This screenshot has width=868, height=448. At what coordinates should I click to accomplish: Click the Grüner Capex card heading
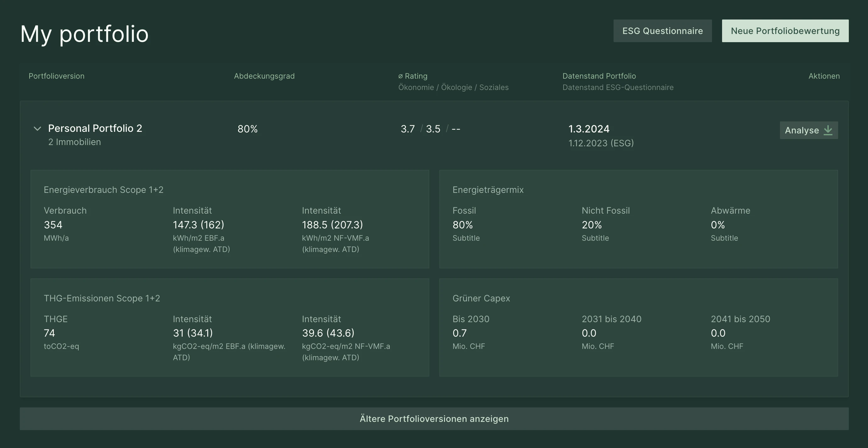(x=481, y=298)
